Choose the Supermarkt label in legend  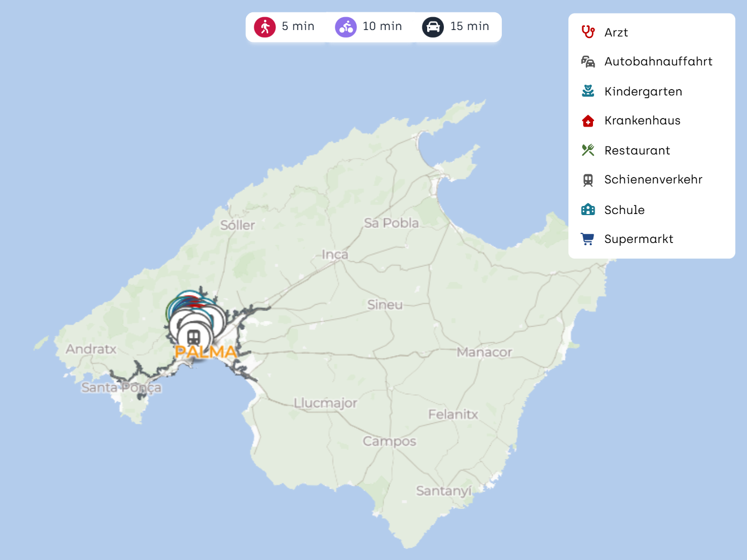[x=639, y=239]
